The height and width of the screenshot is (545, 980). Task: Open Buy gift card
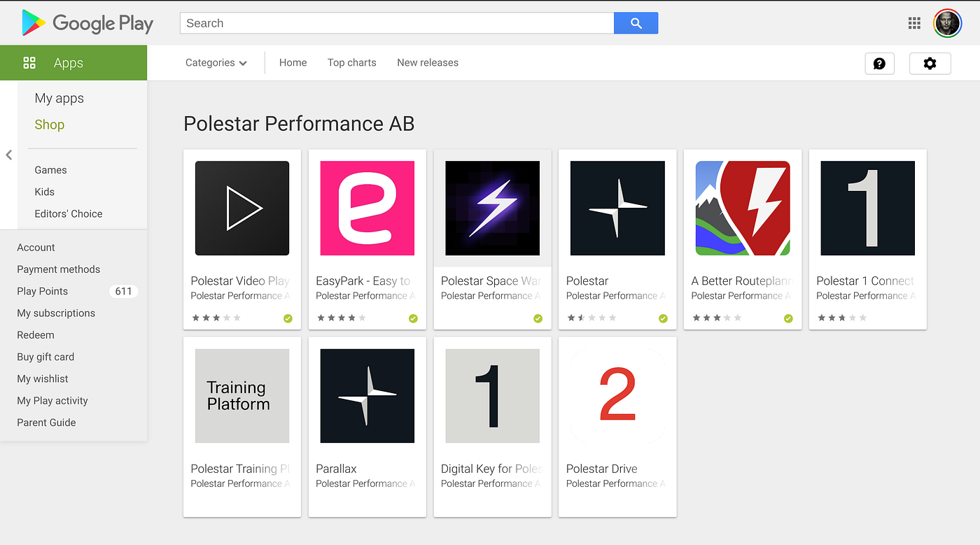point(45,357)
